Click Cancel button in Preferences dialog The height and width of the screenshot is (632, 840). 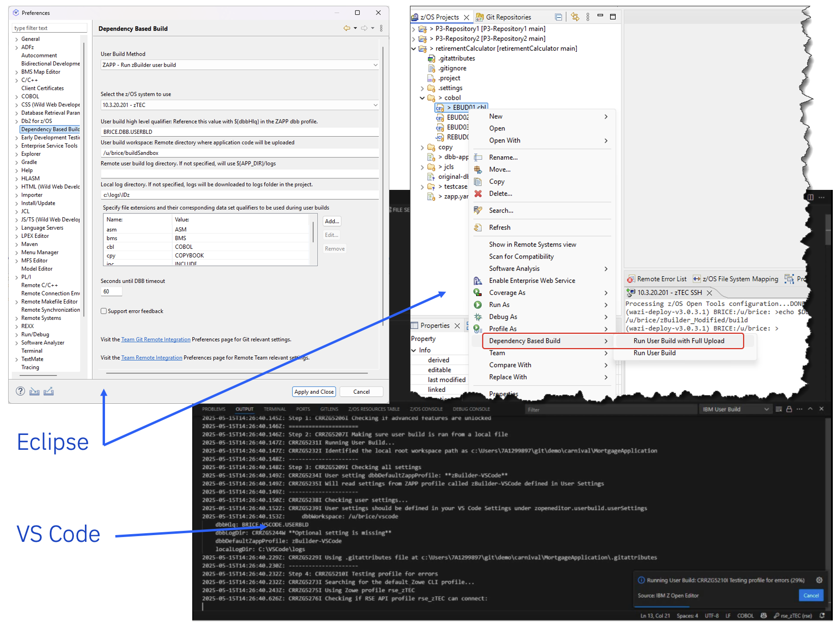(x=362, y=392)
